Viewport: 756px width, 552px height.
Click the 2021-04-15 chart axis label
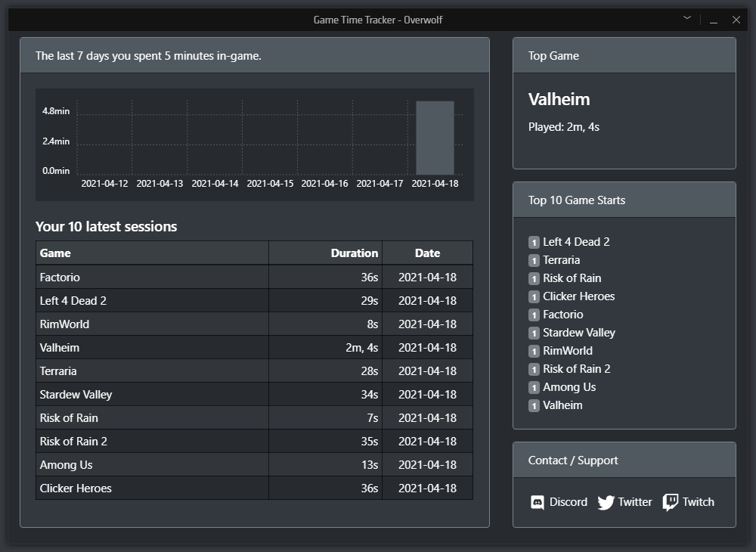[x=270, y=184]
